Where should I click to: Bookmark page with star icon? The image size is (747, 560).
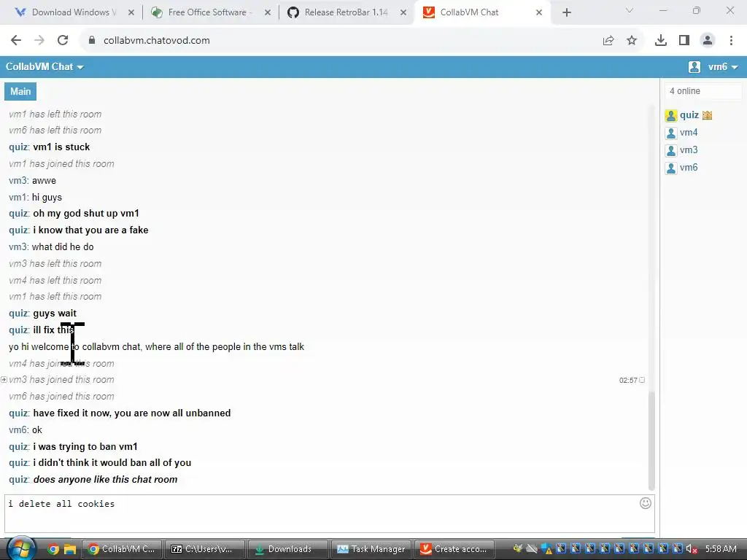[632, 41]
